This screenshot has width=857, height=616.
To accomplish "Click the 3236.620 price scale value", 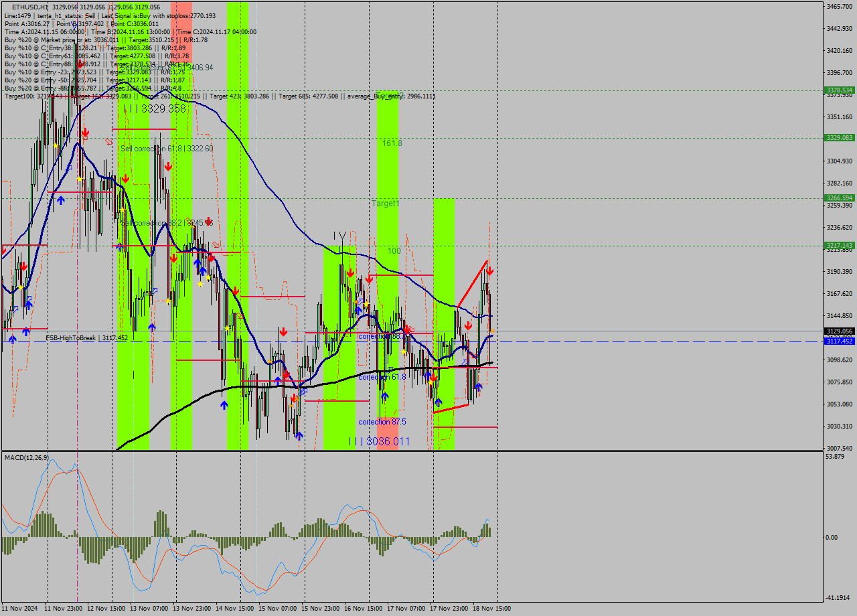I will 840,227.
